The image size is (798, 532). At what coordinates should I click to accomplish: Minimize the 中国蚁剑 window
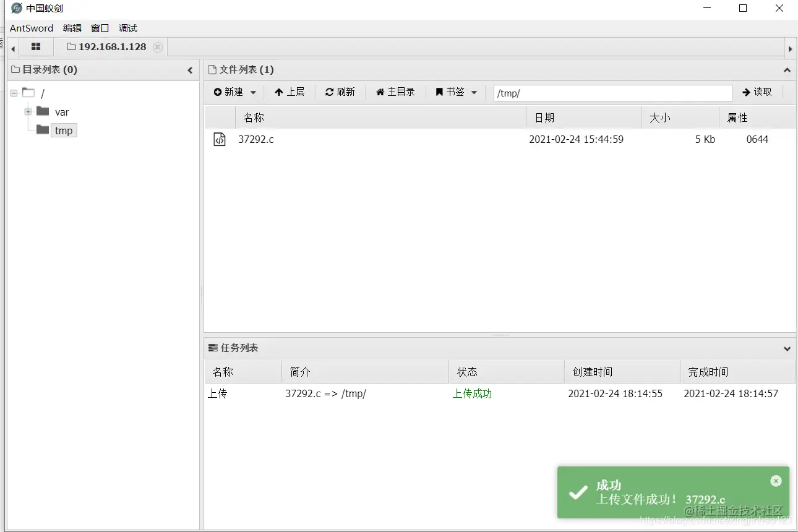pyautogui.click(x=706, y=8)
